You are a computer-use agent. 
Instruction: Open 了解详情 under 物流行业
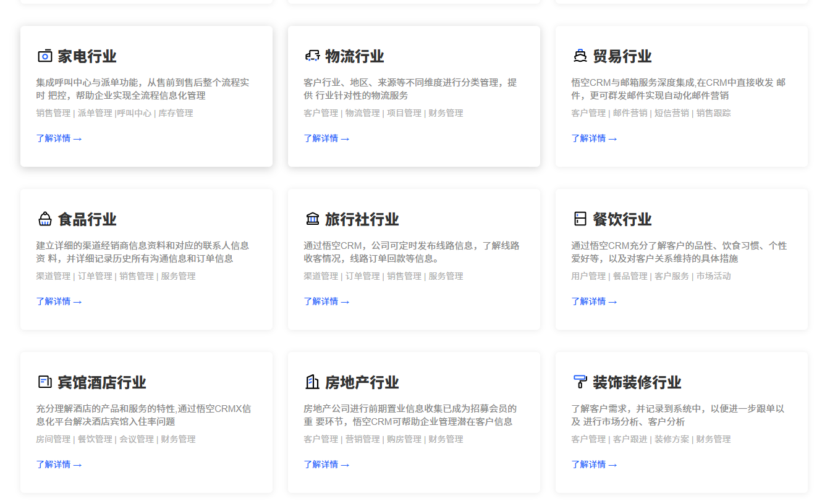[326, 138]
